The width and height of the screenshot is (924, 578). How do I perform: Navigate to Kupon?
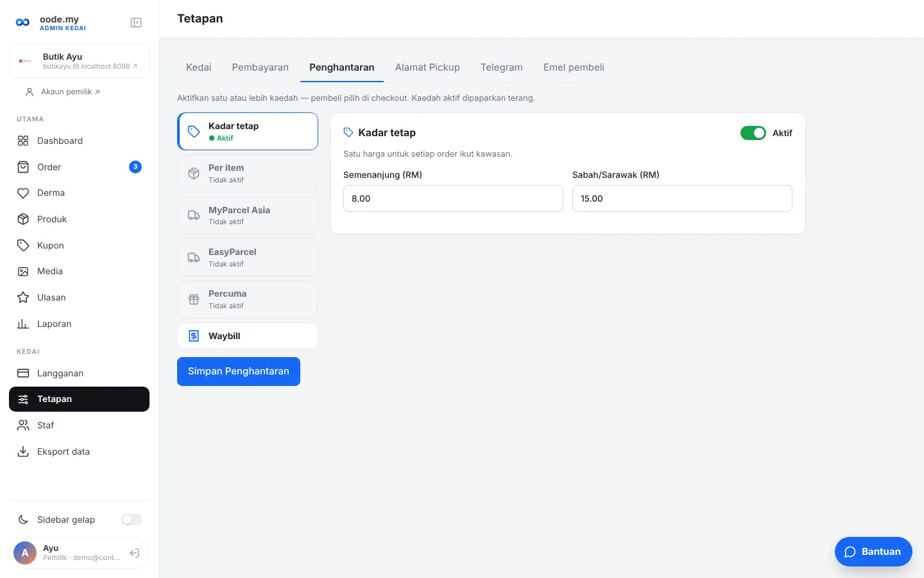point(79,245)
